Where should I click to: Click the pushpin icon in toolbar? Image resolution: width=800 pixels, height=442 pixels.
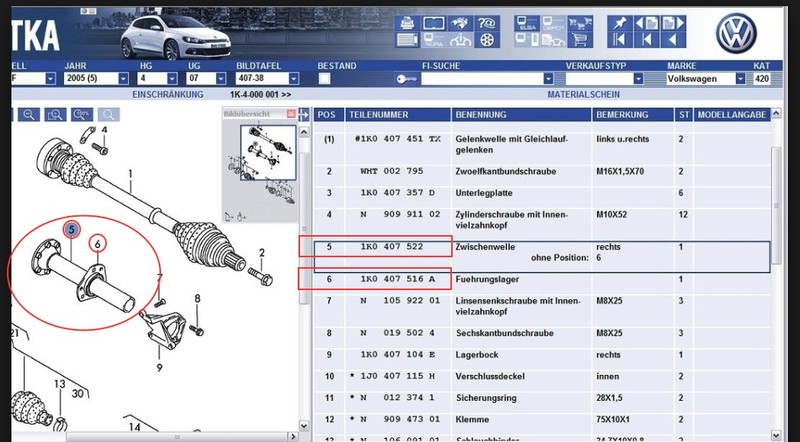[621, 22]
